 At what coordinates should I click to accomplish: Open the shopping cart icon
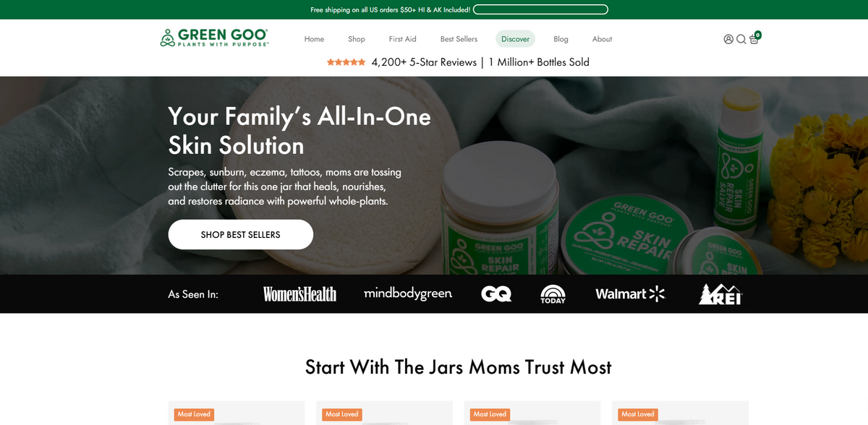(754, 38)
